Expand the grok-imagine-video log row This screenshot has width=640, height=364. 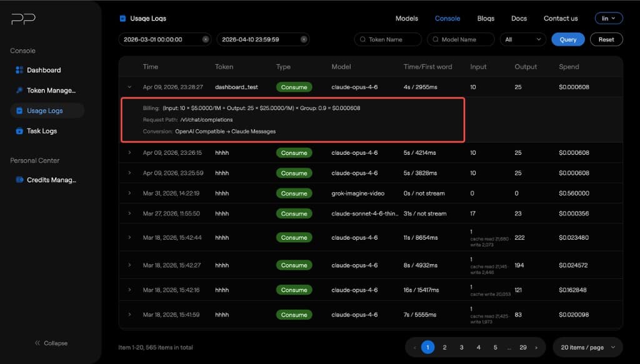click(129, 193)
